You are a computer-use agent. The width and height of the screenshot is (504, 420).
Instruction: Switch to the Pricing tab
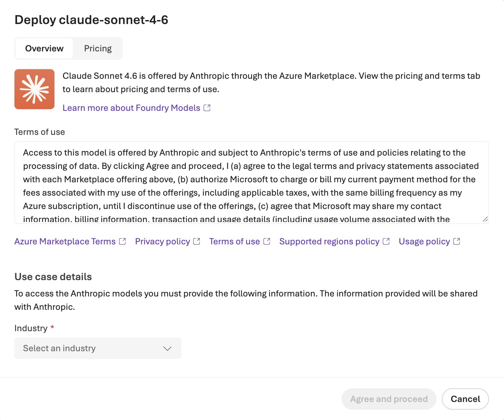pyautogui.click(x=98, y=48)
